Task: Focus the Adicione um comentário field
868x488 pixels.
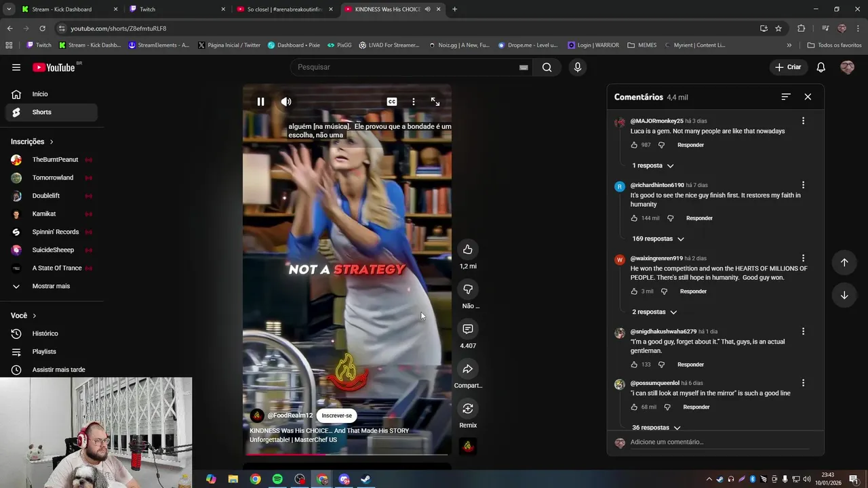Action: pos(719,442)
